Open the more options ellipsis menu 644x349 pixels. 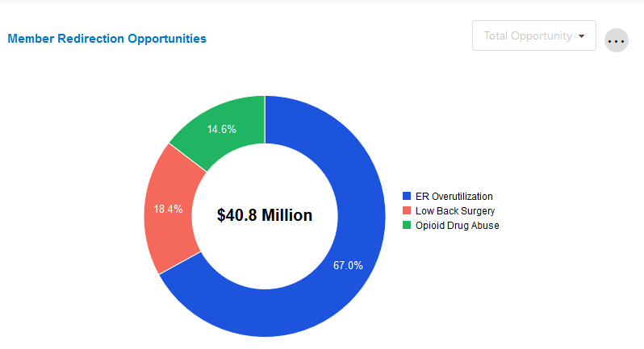(x=617, y=40)
